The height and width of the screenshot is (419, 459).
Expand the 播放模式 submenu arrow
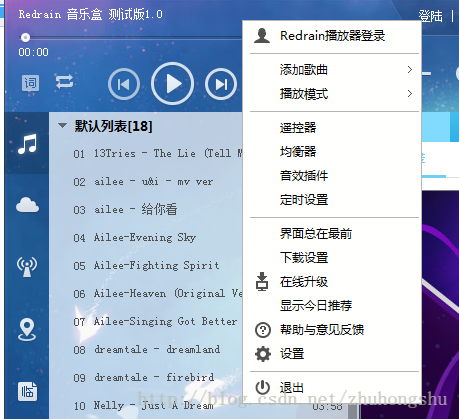pyautogui.click(x=410, y=94)
